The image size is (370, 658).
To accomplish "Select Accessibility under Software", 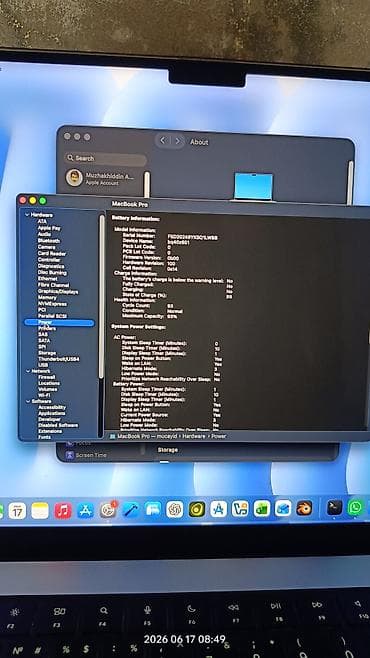I will pos(52,407).
